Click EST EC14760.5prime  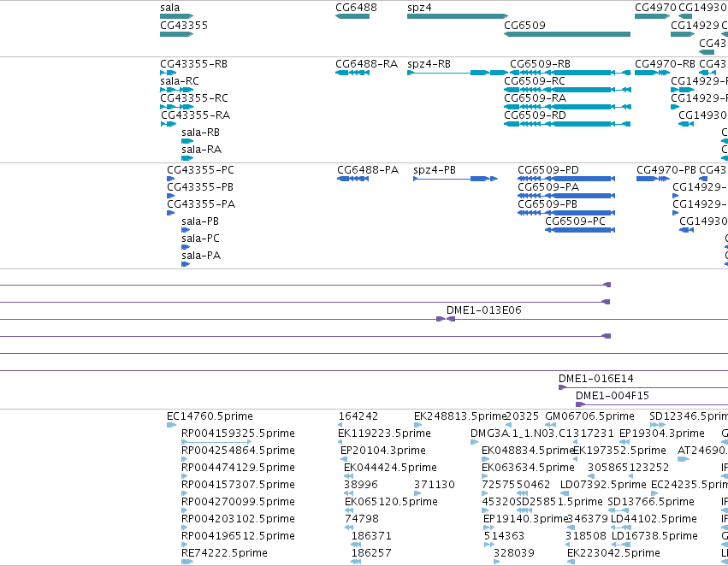tap(171, 425)
